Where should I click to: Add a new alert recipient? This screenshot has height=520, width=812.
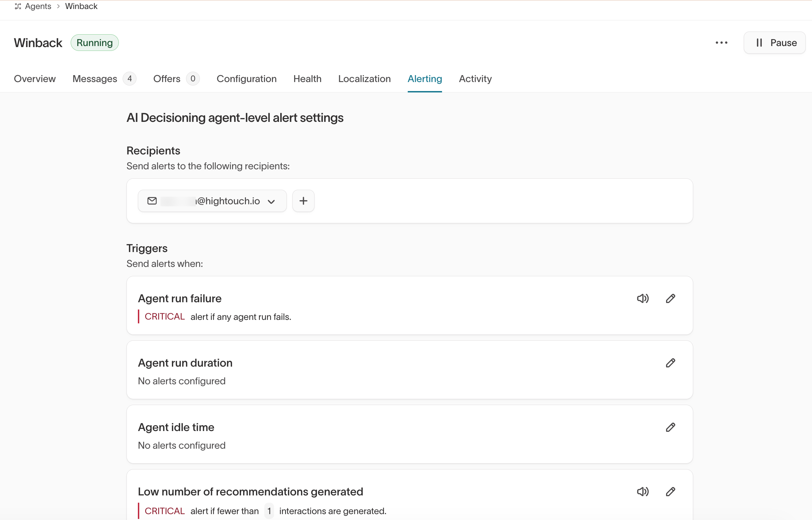click(303, 201)
